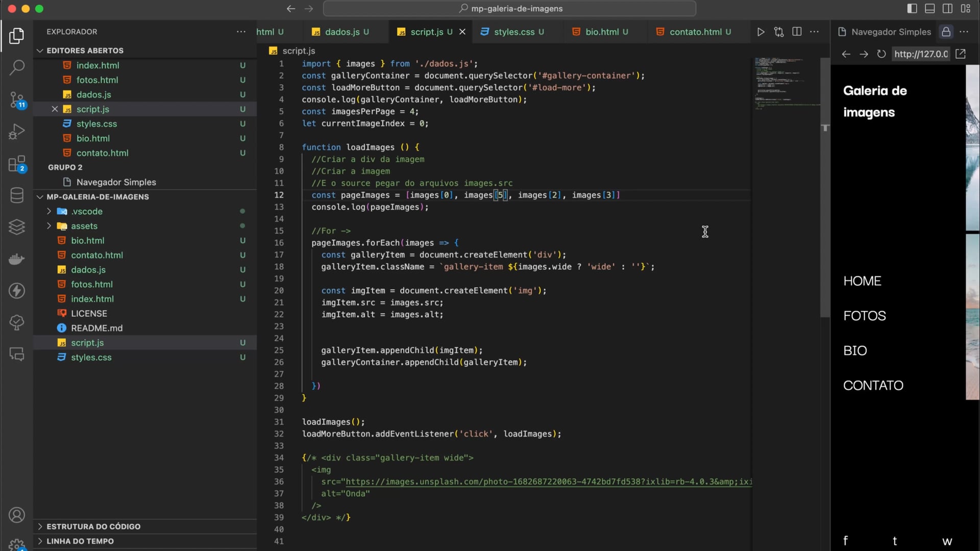Toggle the bottom panel visibility
The image size is (980, 551).
[930, 9]
